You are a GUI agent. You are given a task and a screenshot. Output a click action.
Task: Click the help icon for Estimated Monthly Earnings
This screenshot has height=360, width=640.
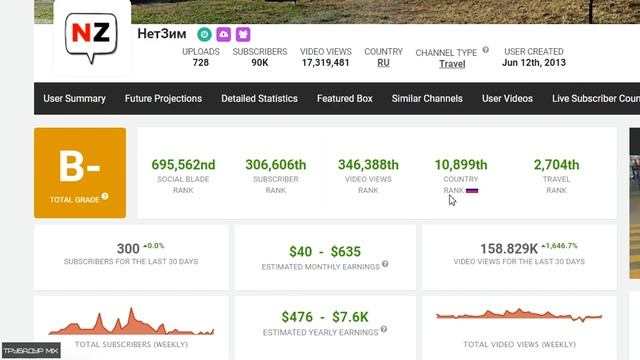[385, 264]
